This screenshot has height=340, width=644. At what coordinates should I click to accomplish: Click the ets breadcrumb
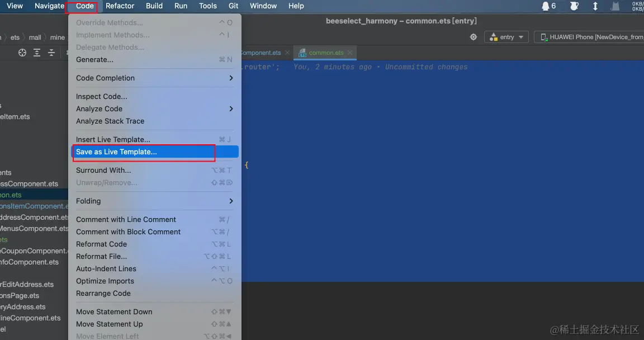coord(15,37)
